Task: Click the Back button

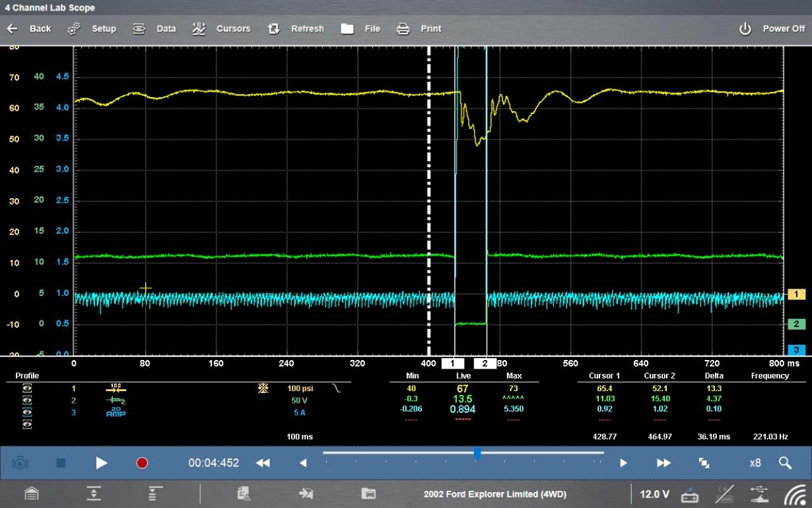Action: (x=30, y=28)
